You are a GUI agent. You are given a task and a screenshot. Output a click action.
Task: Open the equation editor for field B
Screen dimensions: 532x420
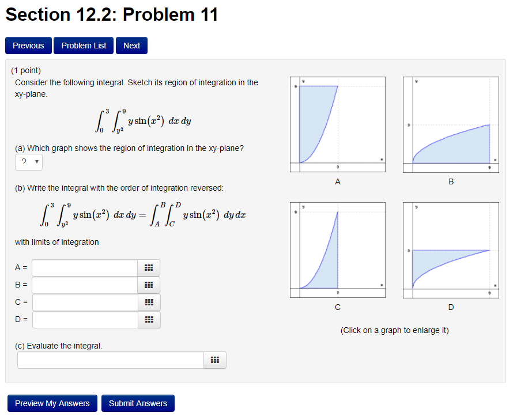pos(149,285)
